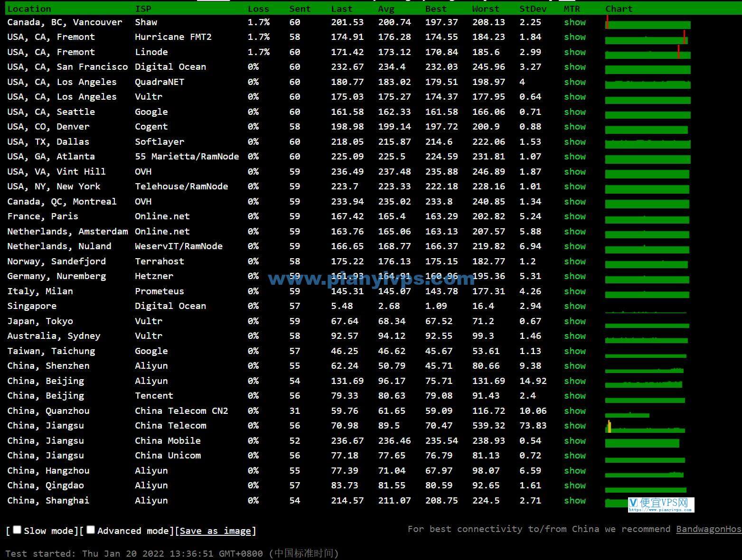Show MTR for Taichung Google row
This screenshot has width=742, height=560.
coord(575,351)
